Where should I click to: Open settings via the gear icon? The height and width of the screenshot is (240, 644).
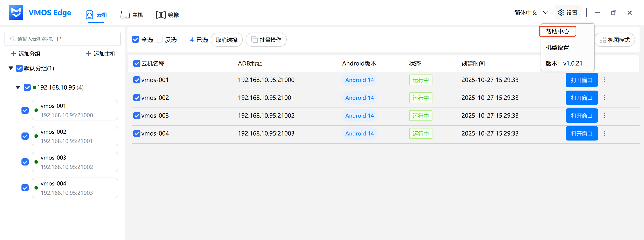561,12
